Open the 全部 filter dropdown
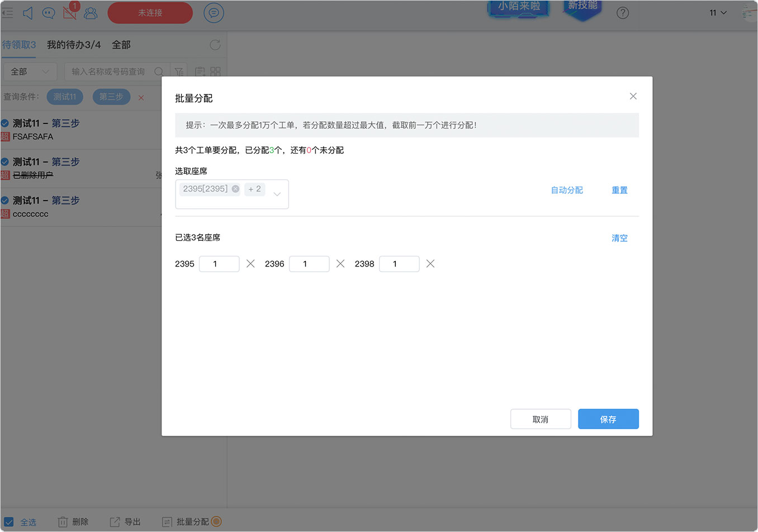The width and height of the screenshot is (758, 532). 30,72
